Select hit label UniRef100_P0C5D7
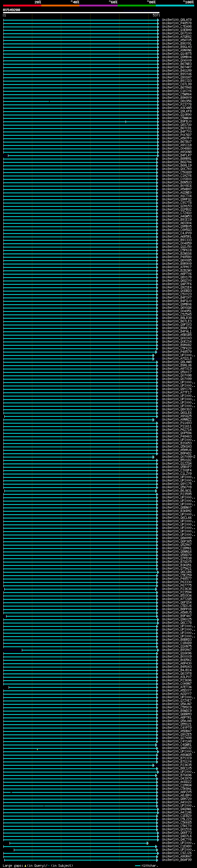Viewport: 197px width, 868px height. pyautogui.click(x=177, y=135)
